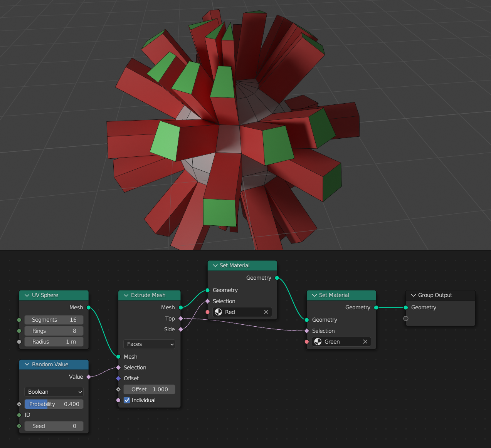
Task: Remove the Green material with the X button
Action: pyautogui.click(x=365, y=341)
